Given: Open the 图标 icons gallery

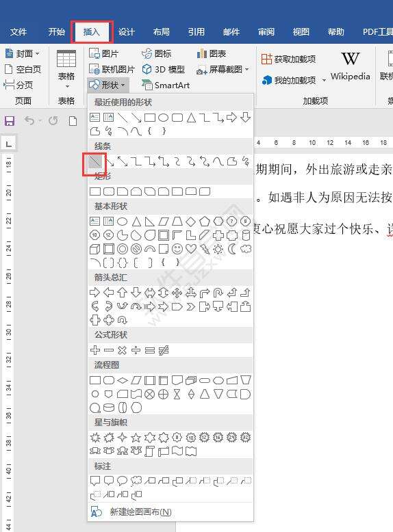Looking at the screenshot, I should point(157,53).
